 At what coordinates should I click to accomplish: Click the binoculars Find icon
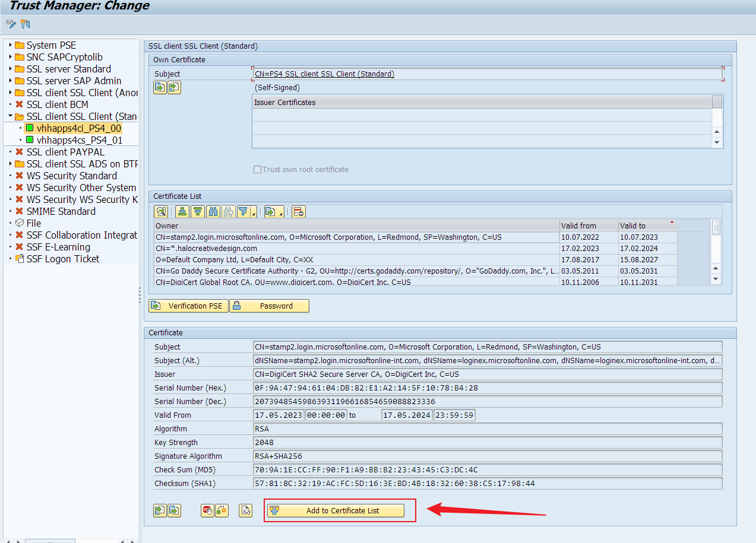click(x=213, y=211)
